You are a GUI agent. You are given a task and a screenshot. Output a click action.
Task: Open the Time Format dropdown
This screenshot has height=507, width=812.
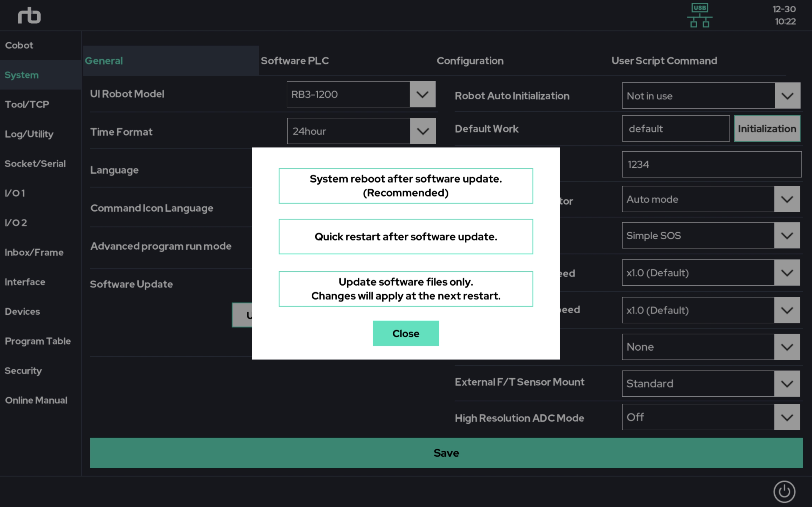point(422,131)
